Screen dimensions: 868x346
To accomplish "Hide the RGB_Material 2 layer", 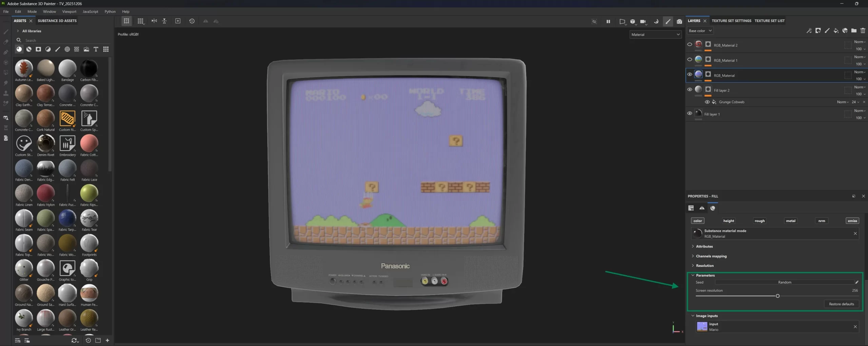I will pyautogui.click(x=690, y=44).
